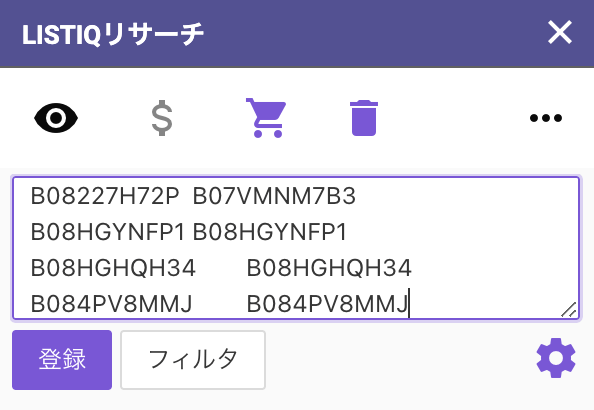Click the line containing B084PV8MMJ

[x=219, y=304]
